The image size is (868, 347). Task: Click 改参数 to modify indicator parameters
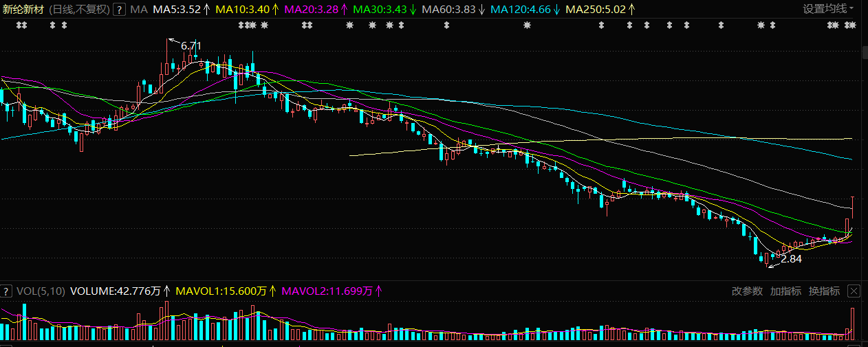pyautogui.click(x=748, y=291)
